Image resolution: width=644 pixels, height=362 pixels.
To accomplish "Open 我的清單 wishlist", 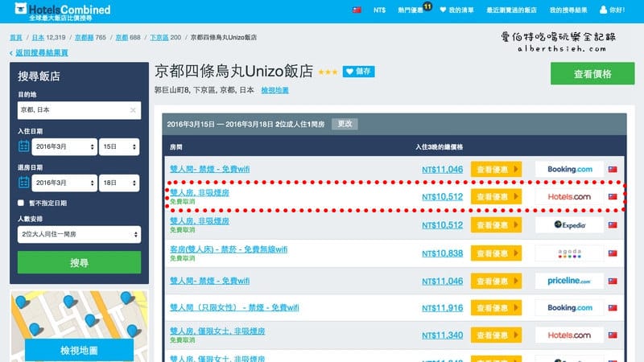I will pyautogui.click(x=456, y=10).
